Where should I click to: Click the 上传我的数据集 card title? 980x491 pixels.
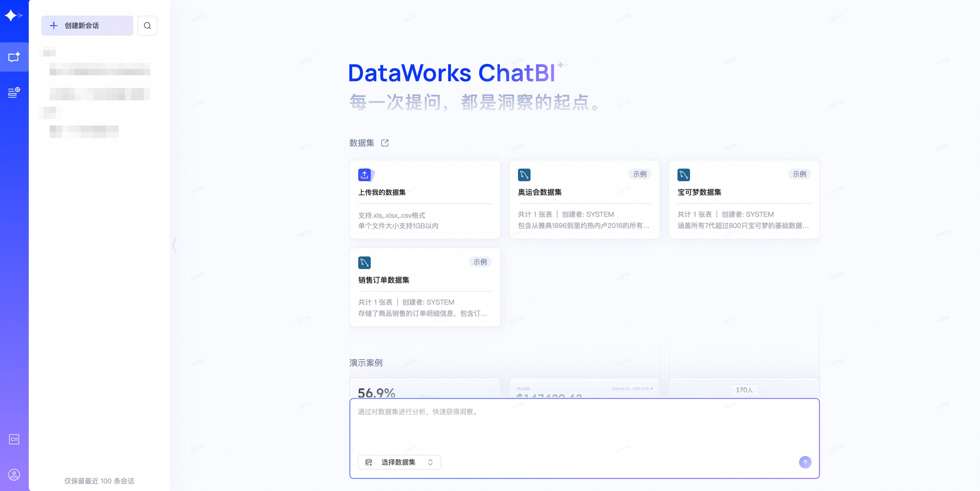(381, 192)
